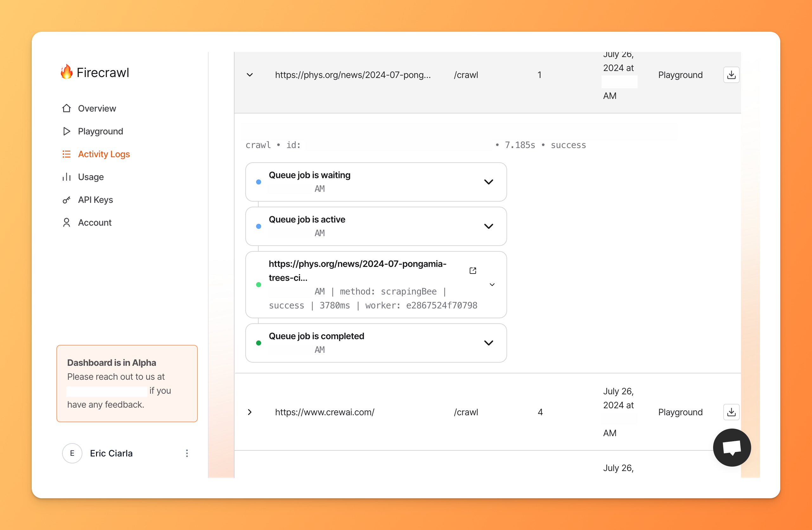This screenshot has width=812, height=530.
Task: Click Playground label for crewai.com entry
Action: point(680,412)
